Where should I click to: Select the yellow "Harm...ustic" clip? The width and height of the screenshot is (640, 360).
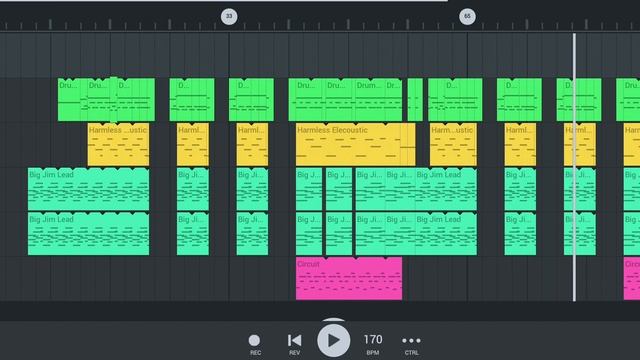pyautogui.click(x=453, y=144)
